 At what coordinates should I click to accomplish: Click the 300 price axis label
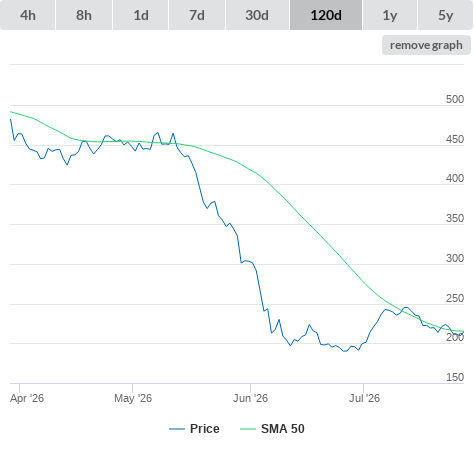455,258
